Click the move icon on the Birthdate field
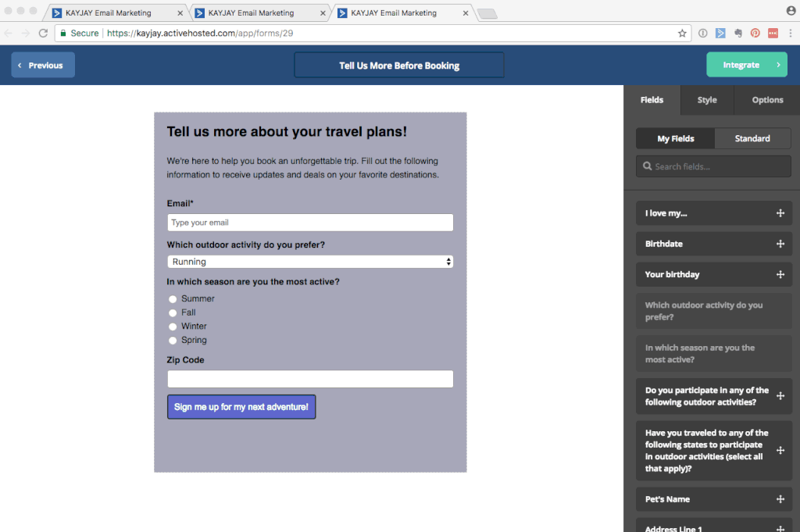Screen dimensions: 800x532 tap(780, 244)
